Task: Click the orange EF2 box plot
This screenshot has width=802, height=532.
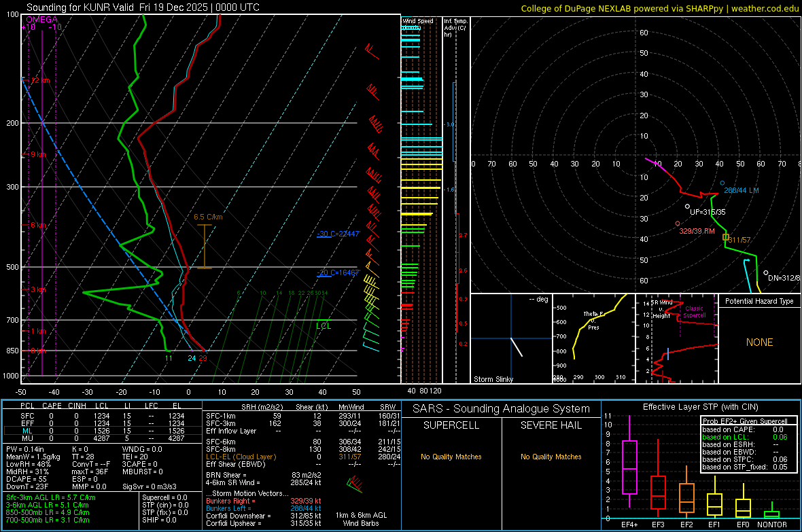Action: pyautogui.click(x=686, y=492)
